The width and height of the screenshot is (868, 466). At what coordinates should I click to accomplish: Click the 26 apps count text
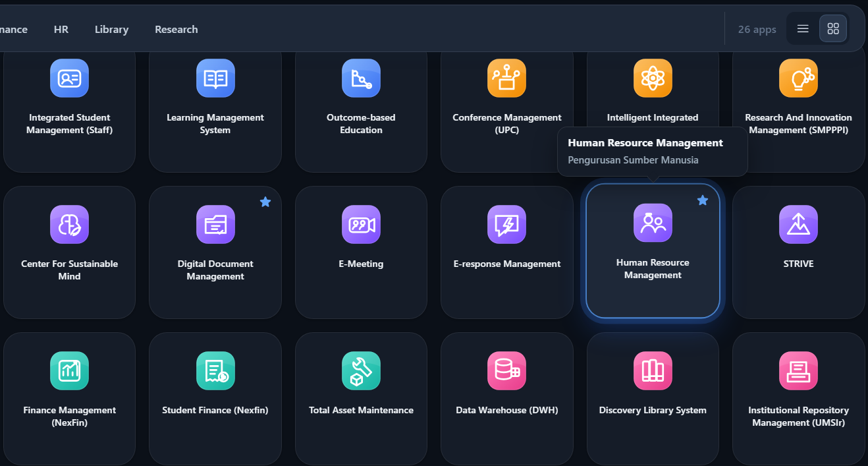point(757,29)
